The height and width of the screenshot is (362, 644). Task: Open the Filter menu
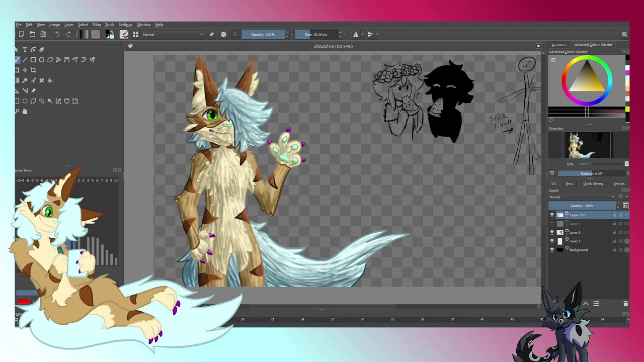(x=97, y=25)
